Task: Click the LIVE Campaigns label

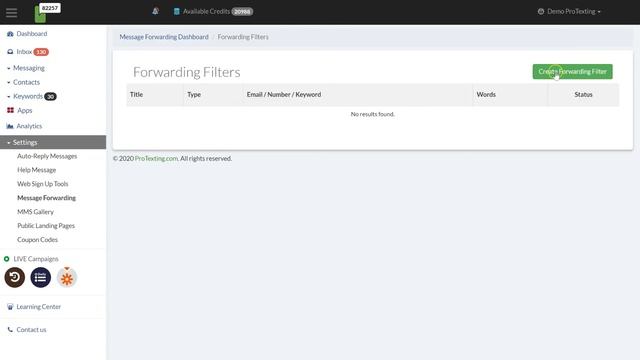Action: 36,259
